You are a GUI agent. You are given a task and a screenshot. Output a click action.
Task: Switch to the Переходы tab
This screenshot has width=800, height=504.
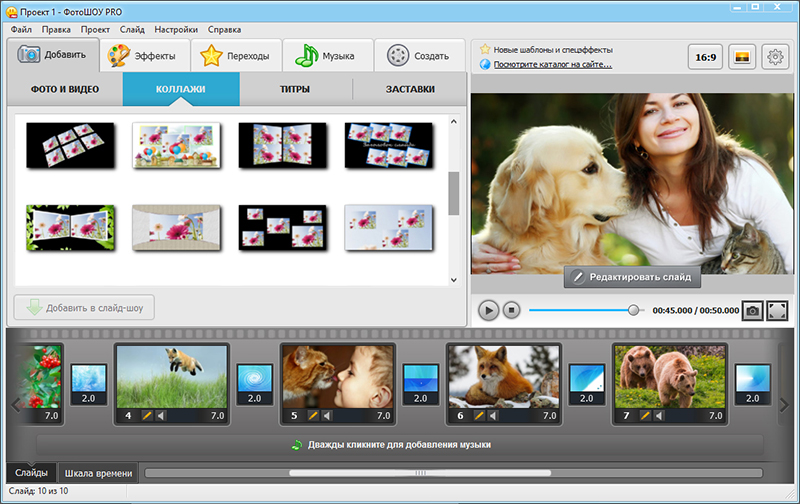click(236, 56)
